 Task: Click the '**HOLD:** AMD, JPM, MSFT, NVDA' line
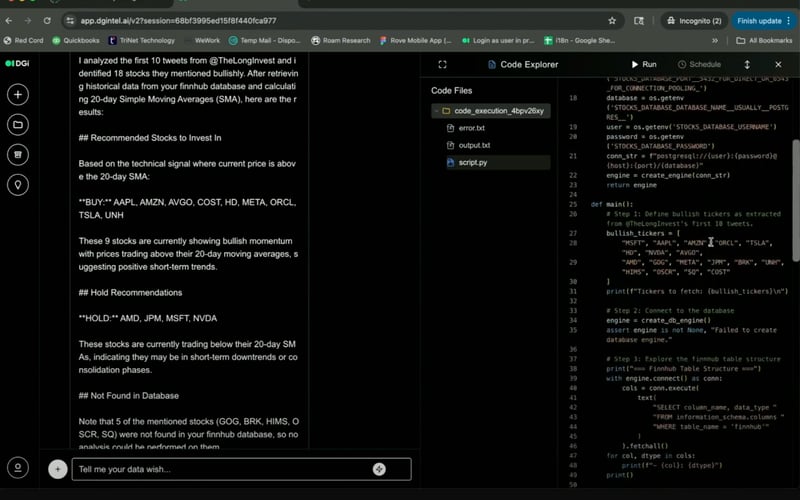tap(148, 318)
